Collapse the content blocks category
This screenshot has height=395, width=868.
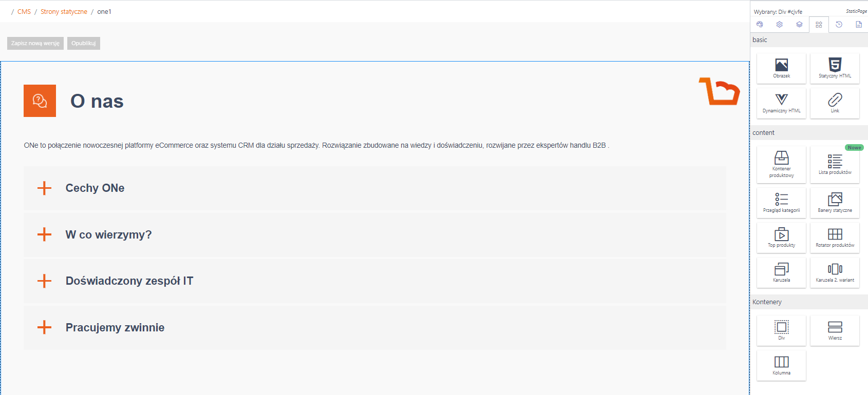tap(809, 133)
